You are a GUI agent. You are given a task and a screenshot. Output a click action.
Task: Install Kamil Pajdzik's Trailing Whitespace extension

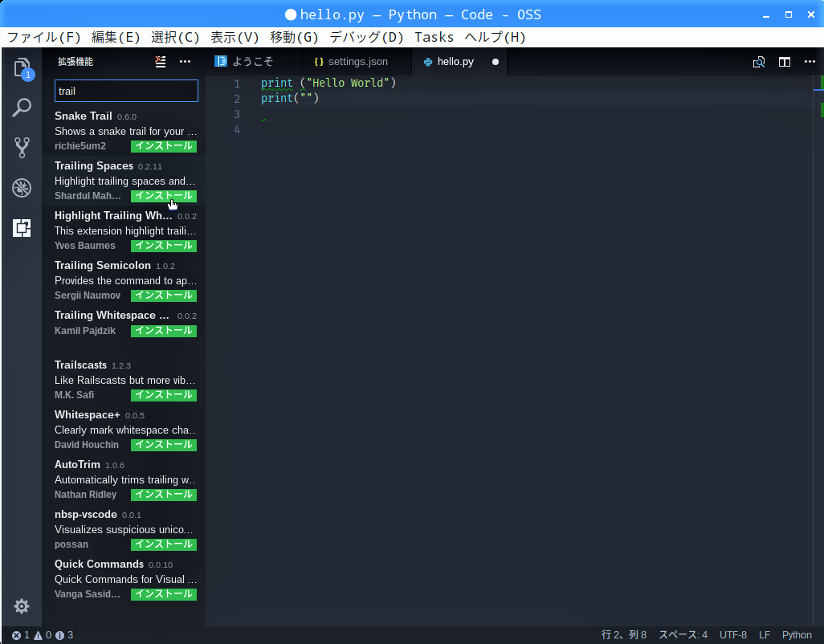(x=163, y=330)
